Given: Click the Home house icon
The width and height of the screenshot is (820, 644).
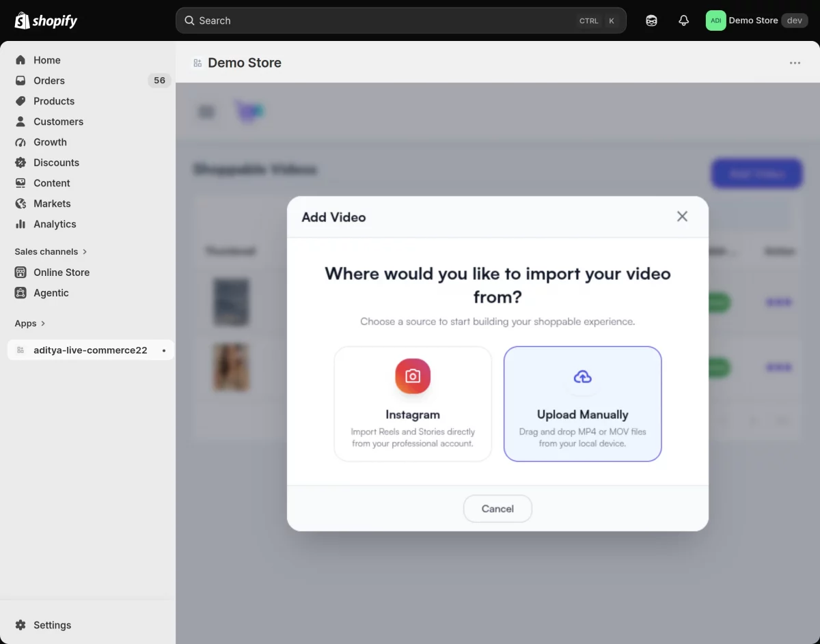Looking at the screenshot, I should (20, 60).
